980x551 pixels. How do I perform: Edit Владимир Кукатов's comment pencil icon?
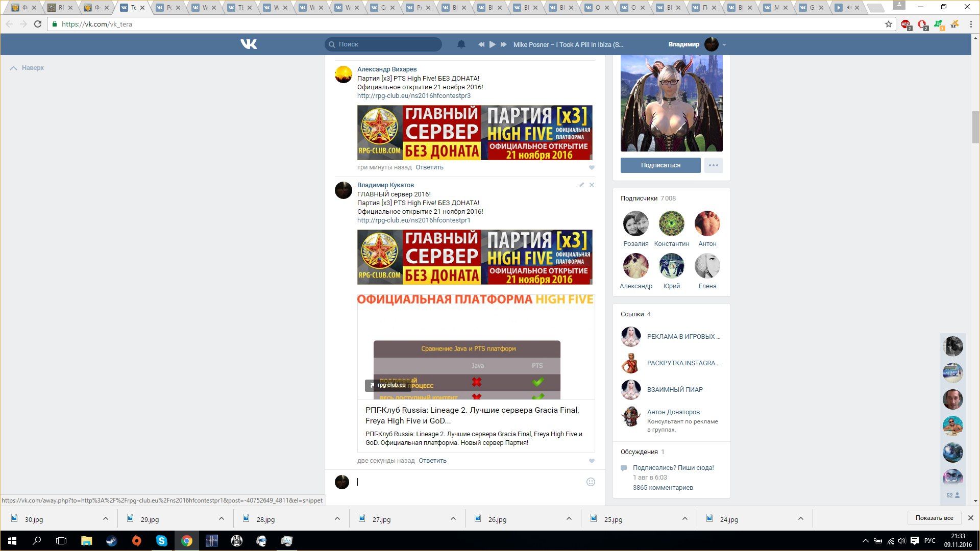pyautogui.click(x=581, y=185)
